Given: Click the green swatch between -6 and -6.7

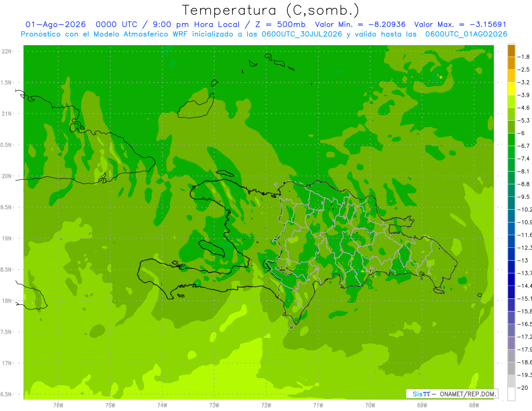Looking at the screenshot, I should [511, 139].
